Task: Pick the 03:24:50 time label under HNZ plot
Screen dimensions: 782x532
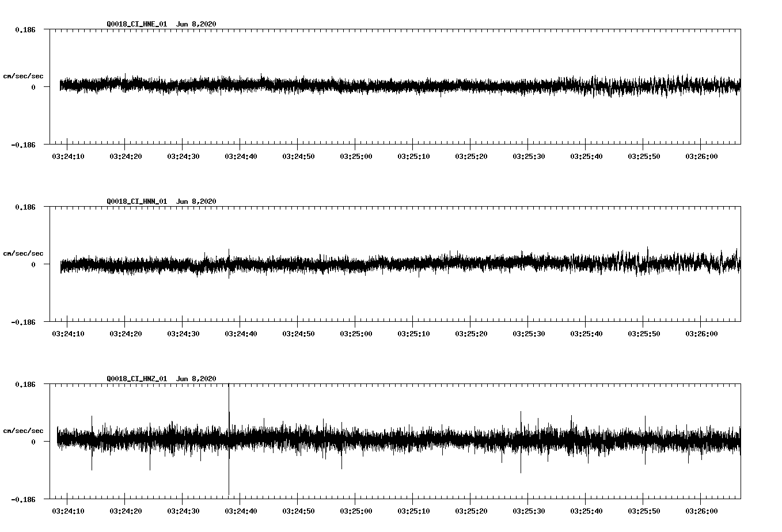Action: 298,511
